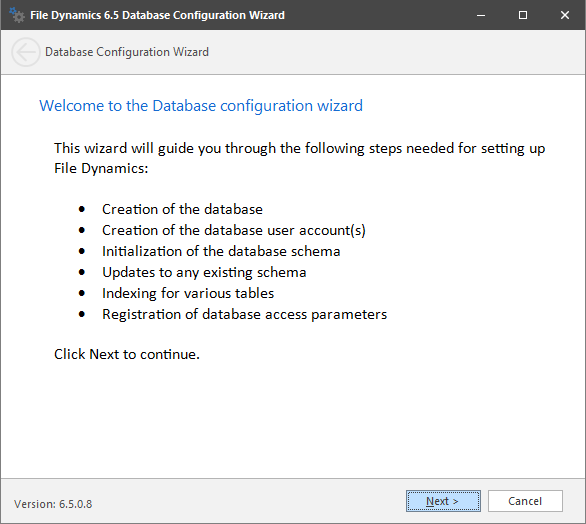Select the 'Creation of the database' item
586x524 pixels.
182,209
